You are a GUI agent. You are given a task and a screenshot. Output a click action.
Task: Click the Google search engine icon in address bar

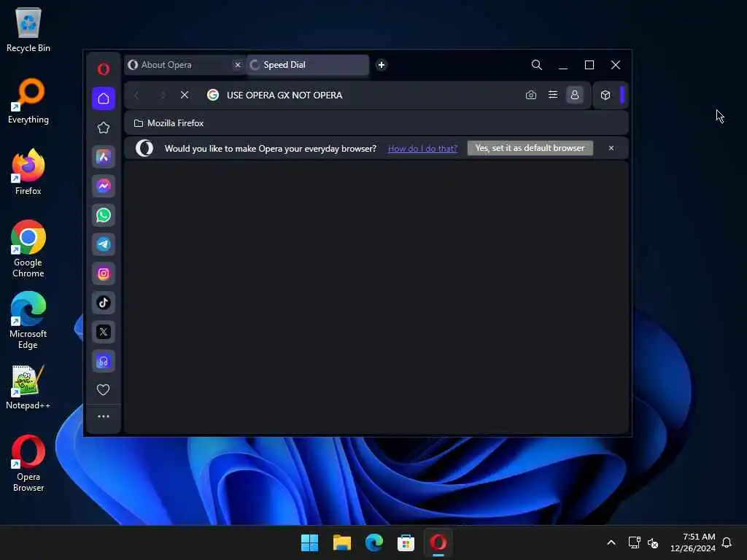[x=213, y=96]
